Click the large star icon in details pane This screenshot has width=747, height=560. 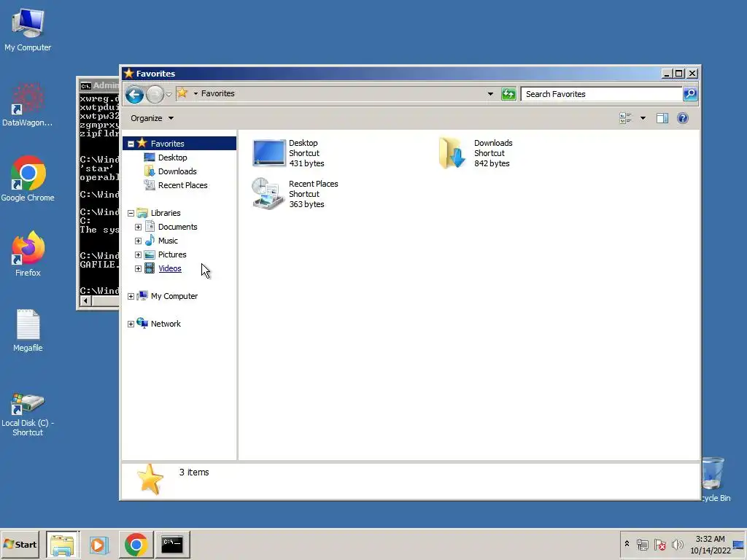tap(150, 479)
